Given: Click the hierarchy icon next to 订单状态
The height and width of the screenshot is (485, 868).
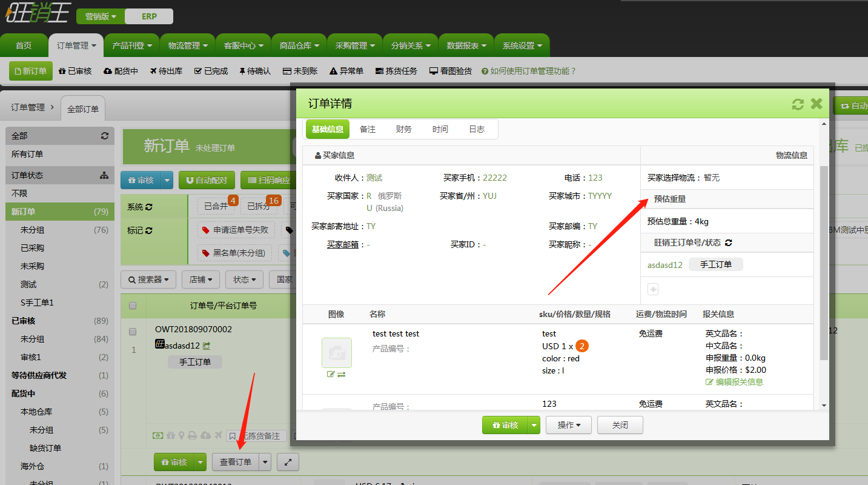Looking at the screenshot, I should tap(104, 175).
